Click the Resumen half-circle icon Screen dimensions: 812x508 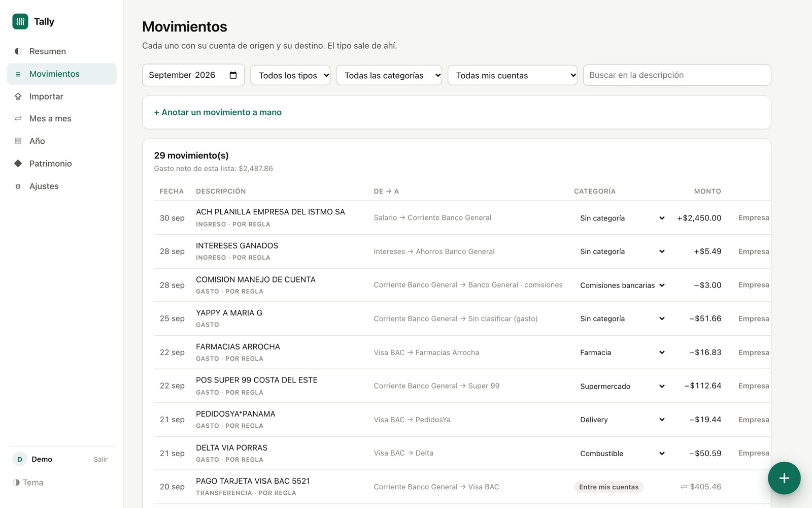pos(18,51)
